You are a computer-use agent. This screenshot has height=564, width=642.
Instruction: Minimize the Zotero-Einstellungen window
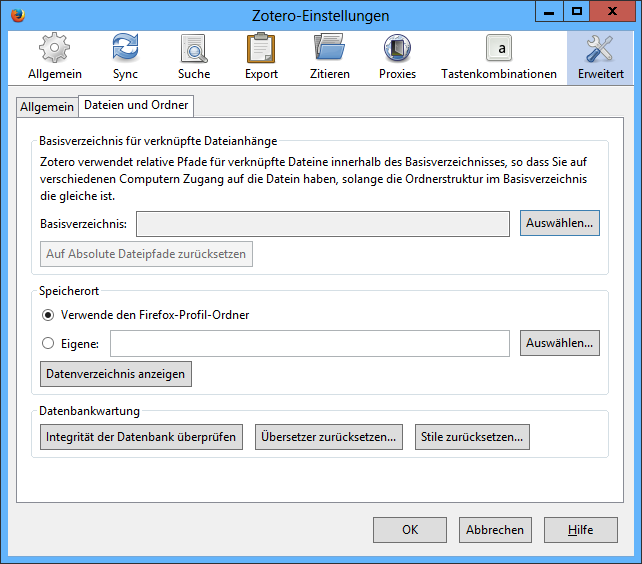(549, 11)
